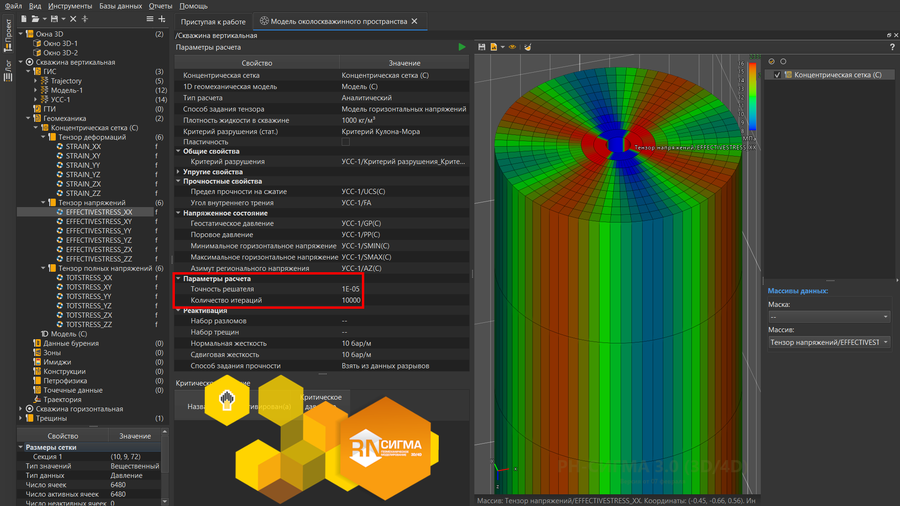Image resolution: width=900 pixels, height=506 pixels.
Task: Uncheck Концентрическая сетка (C) layer checkbox
Action: point(777,75)
